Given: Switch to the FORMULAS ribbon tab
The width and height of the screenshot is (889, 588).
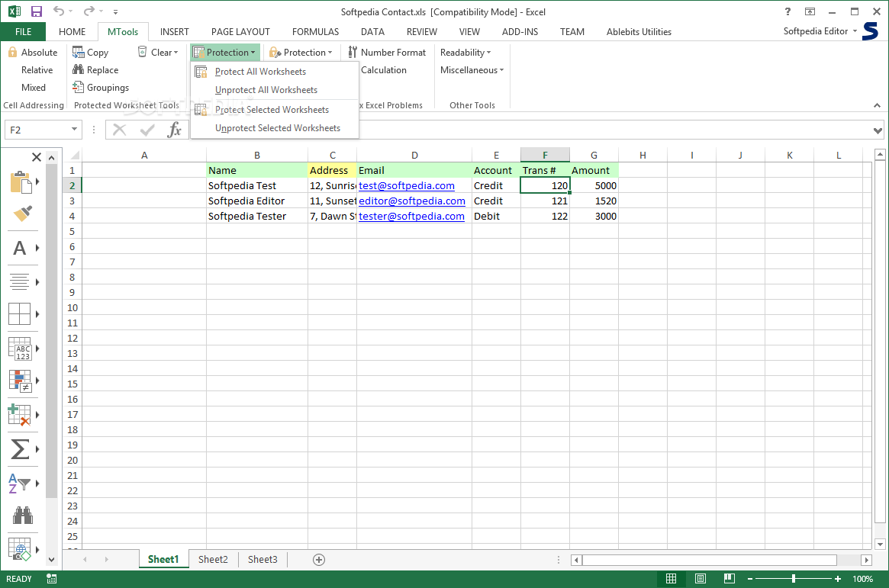Looking at the screenshot, I should pos(315,32).
